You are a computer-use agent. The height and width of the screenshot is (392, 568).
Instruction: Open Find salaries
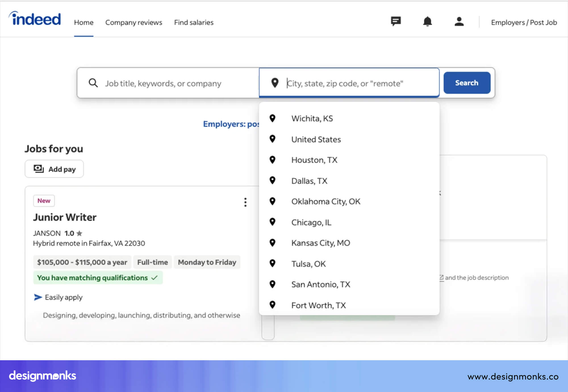194,22
